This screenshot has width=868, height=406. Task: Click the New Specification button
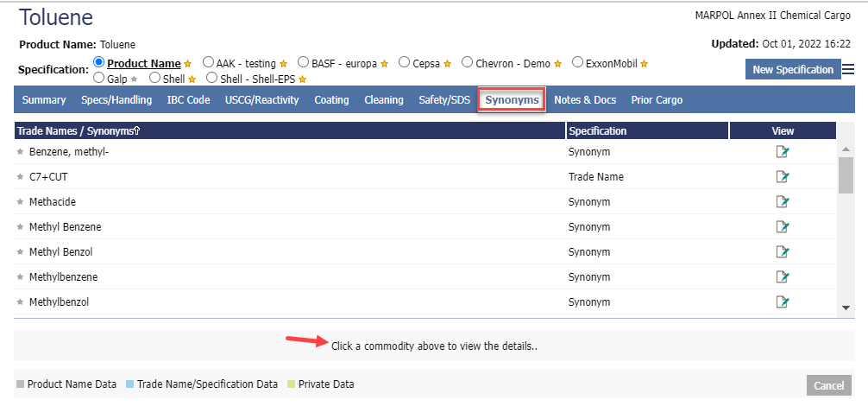(x=792, y=70)
